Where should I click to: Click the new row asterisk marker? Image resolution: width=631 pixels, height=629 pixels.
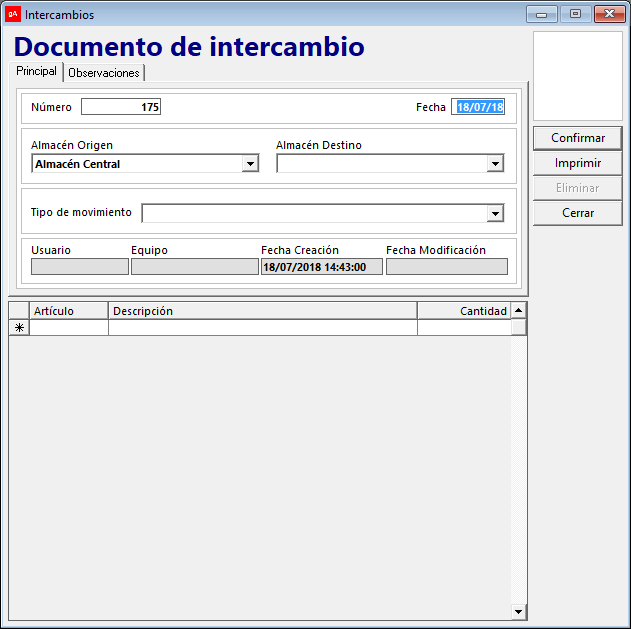19,328
